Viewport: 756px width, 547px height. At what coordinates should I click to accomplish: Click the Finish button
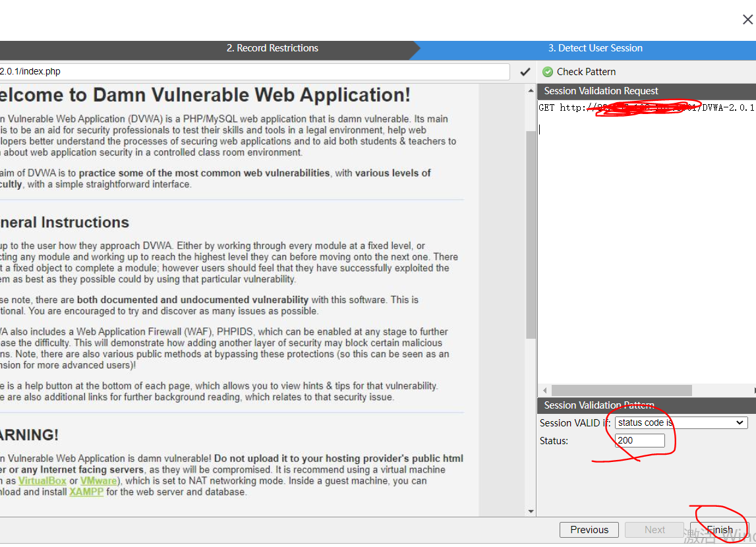(719, 530)
